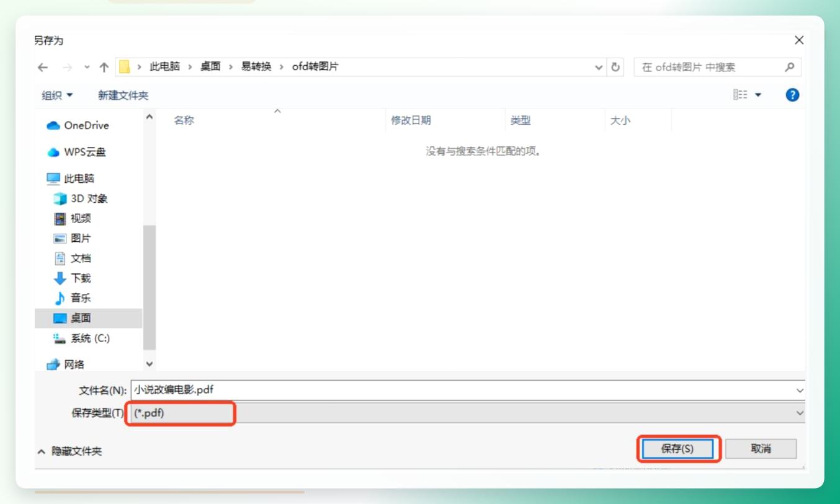The height and width of the screenshot is (504, 840).
Task: Click the search magnifier icon
Action: [790, 67]
